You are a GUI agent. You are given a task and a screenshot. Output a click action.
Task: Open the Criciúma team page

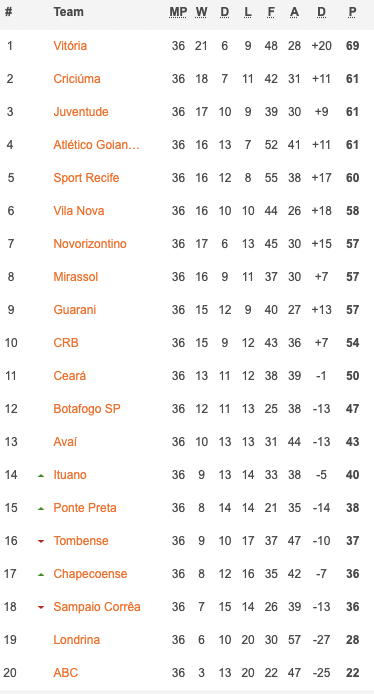[x=77, y=79]
